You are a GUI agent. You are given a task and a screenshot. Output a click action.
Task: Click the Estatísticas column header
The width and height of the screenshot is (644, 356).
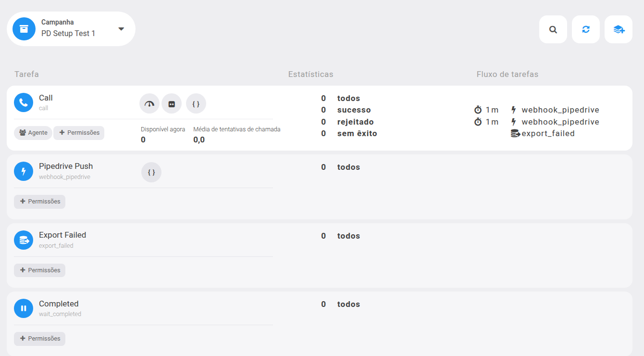[310, 75]
